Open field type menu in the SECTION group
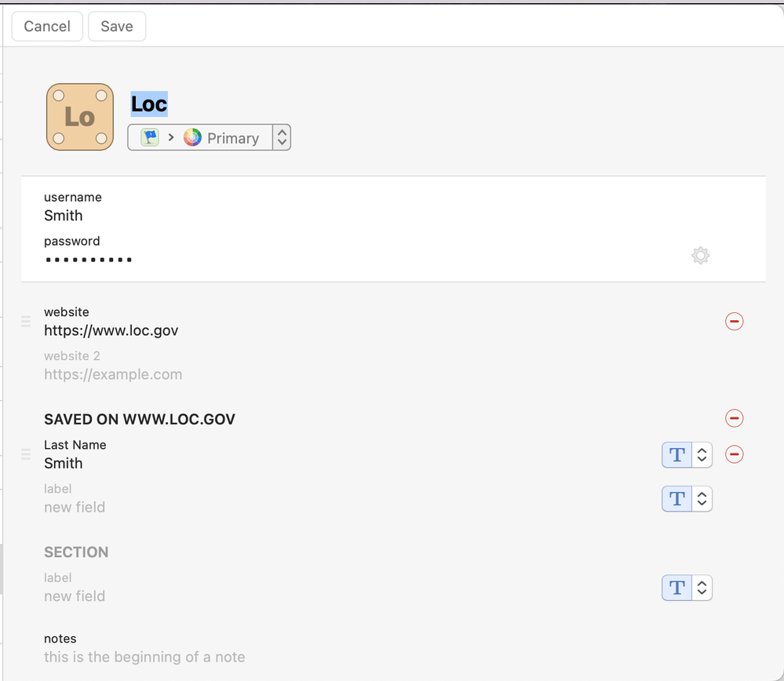 [687, 588]
